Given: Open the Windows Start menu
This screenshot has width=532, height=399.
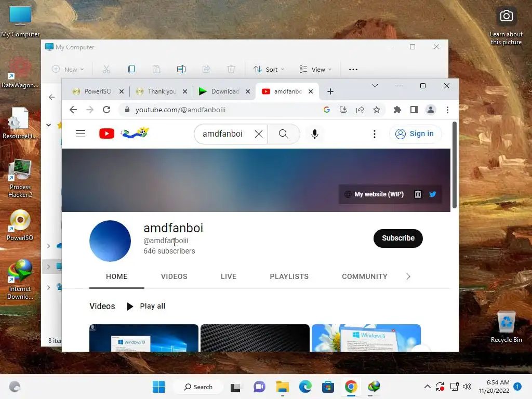Looking at the screenshot, I should tap(158, 387).
